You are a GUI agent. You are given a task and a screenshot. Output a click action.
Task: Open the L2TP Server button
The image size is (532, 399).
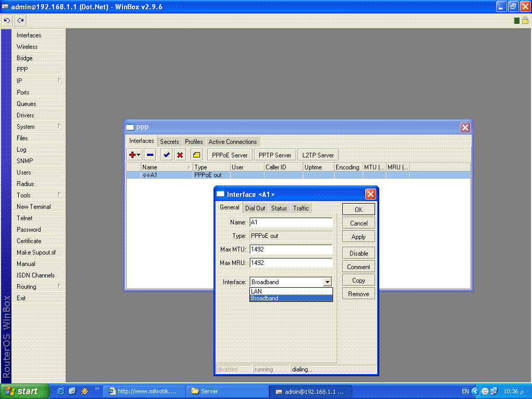pos(318,155)
